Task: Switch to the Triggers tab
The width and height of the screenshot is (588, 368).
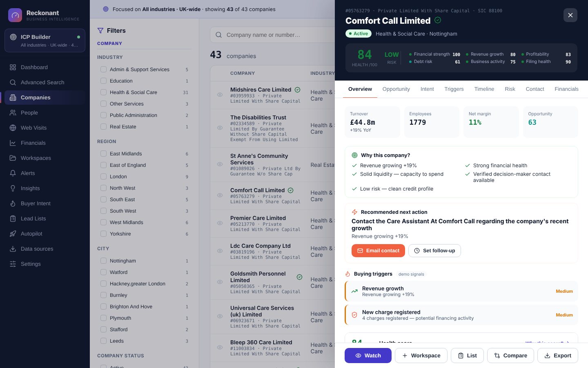Action: (454, 89)
